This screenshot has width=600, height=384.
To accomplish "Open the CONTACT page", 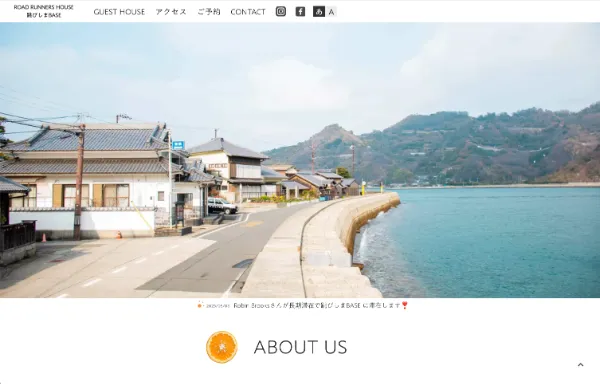I will [248, 12].
